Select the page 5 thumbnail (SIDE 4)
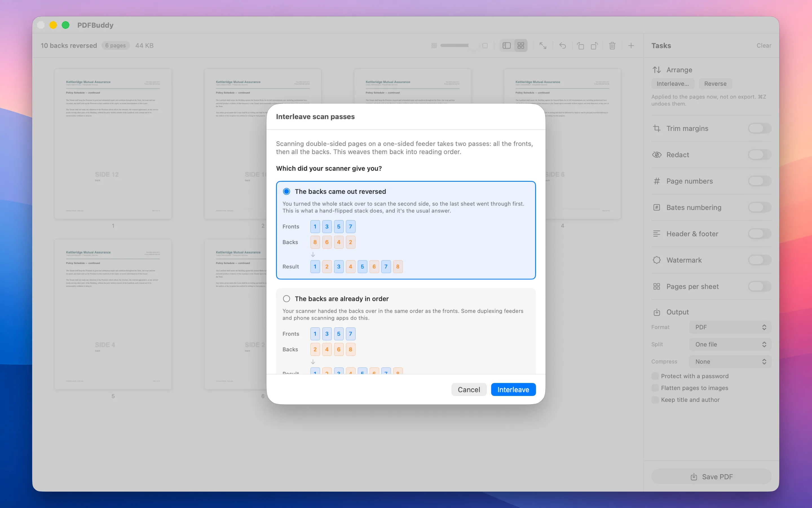This screenshot has width=812, height=508. pos(113,314)
